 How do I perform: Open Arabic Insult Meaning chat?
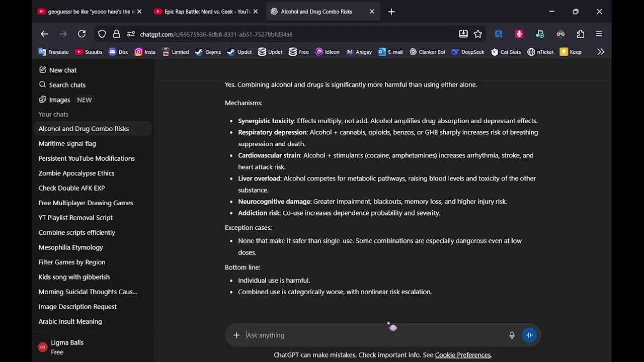[93, 322]
